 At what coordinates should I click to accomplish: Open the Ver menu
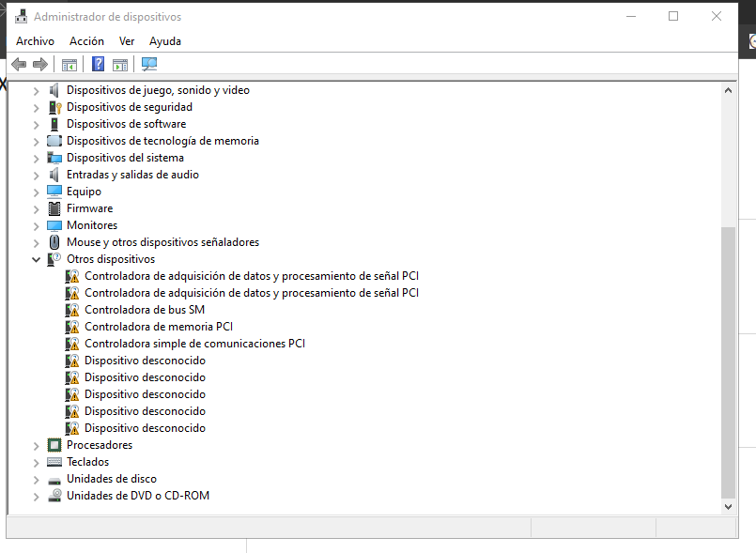coord(127,40)
